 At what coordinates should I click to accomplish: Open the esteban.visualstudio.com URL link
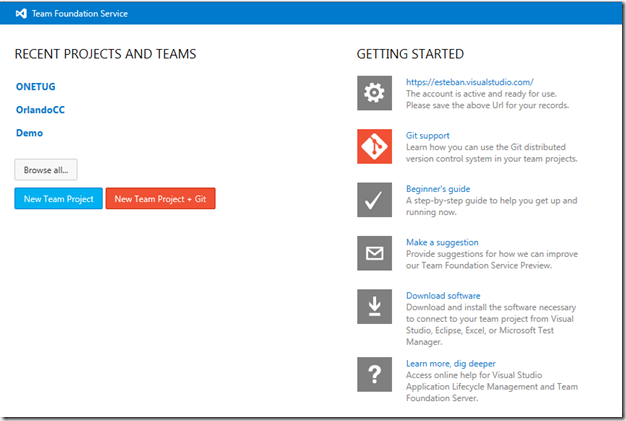pyautogui.click(x=469, y=82)
